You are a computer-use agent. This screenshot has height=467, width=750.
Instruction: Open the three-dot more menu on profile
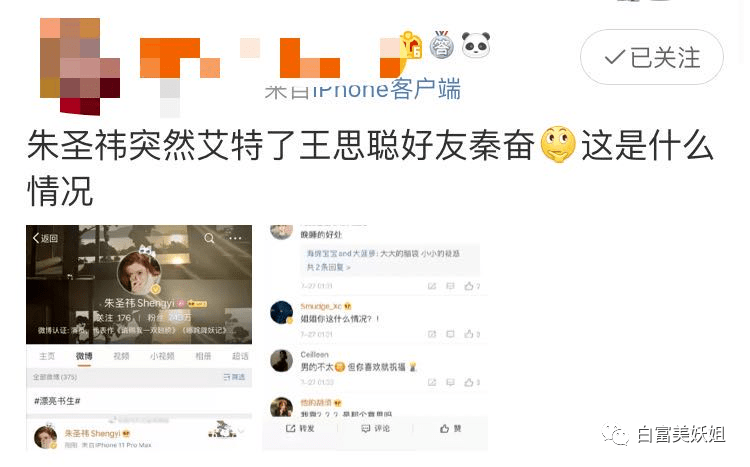coord(235,238)
